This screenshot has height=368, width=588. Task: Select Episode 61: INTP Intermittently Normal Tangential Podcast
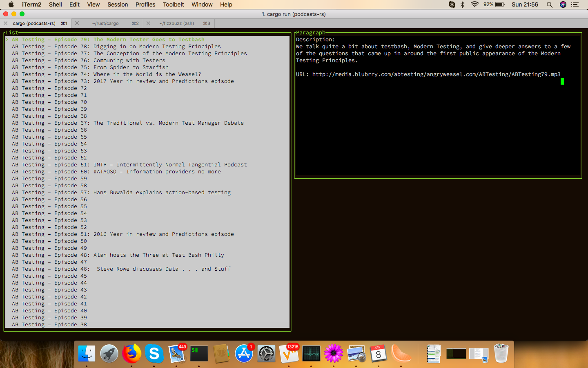(x=147, y=165)
